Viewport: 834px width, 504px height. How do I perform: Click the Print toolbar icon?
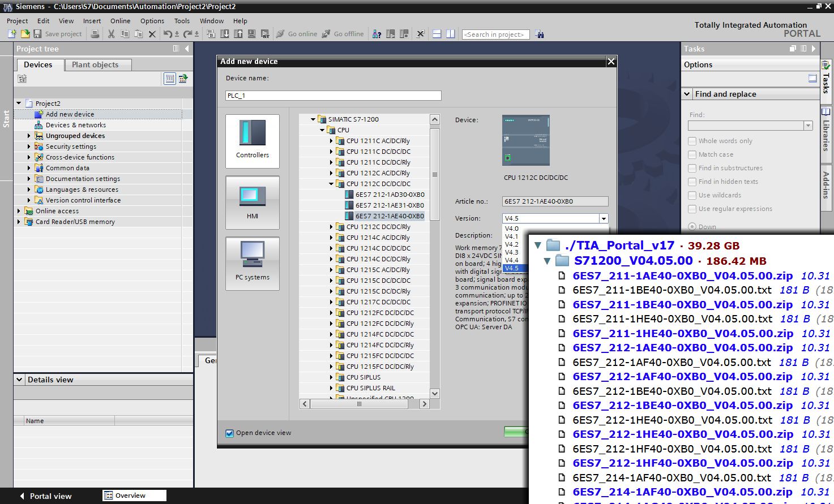click(95, 34)
